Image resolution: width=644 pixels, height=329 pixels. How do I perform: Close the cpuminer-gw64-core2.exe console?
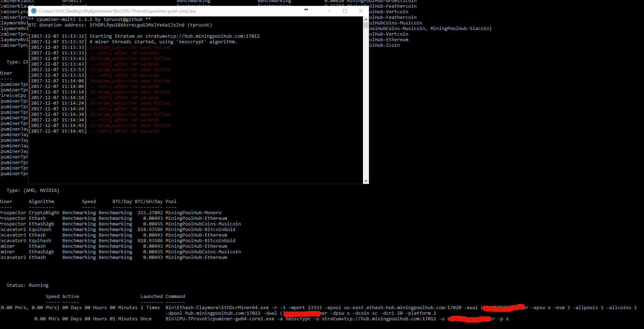(361, 11)
